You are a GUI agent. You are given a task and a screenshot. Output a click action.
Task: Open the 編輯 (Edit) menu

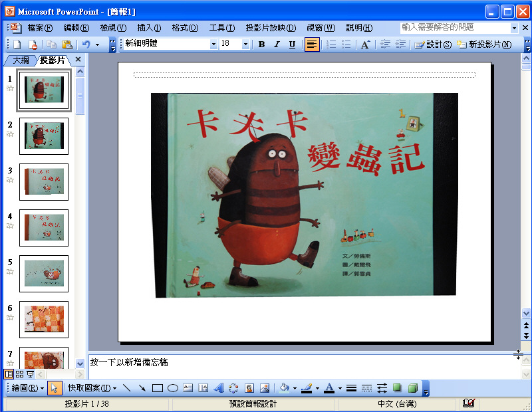click(76, 28)
